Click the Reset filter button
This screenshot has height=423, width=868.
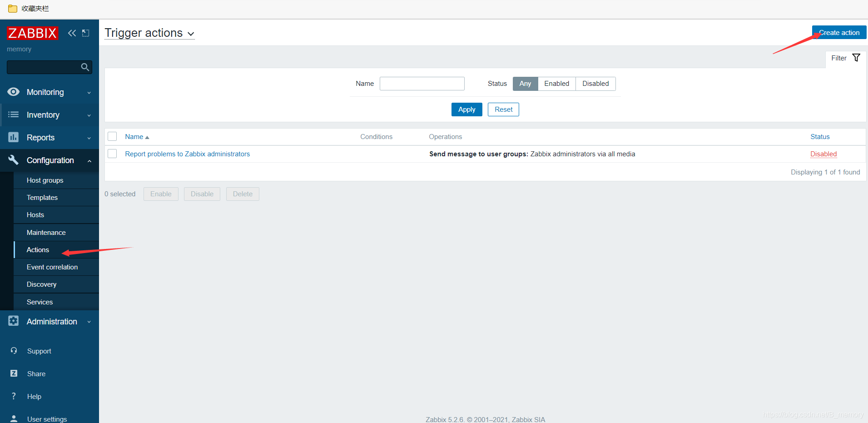pos(503,109)
